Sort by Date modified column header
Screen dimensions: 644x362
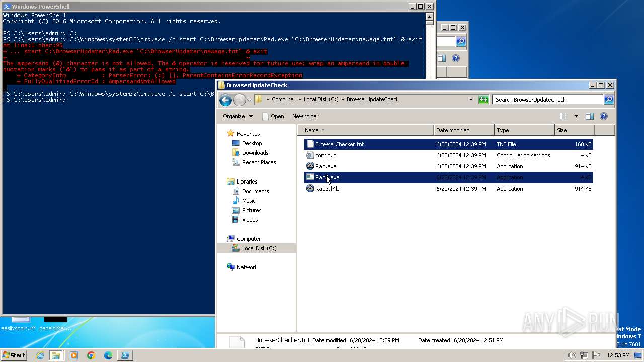[x=464, y=130]
